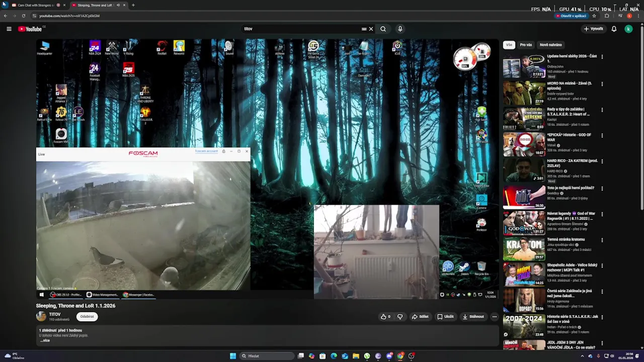Viewport: 644px width, 362px height.
Task: Save the video with Uložit
Action: pos(445,317)
